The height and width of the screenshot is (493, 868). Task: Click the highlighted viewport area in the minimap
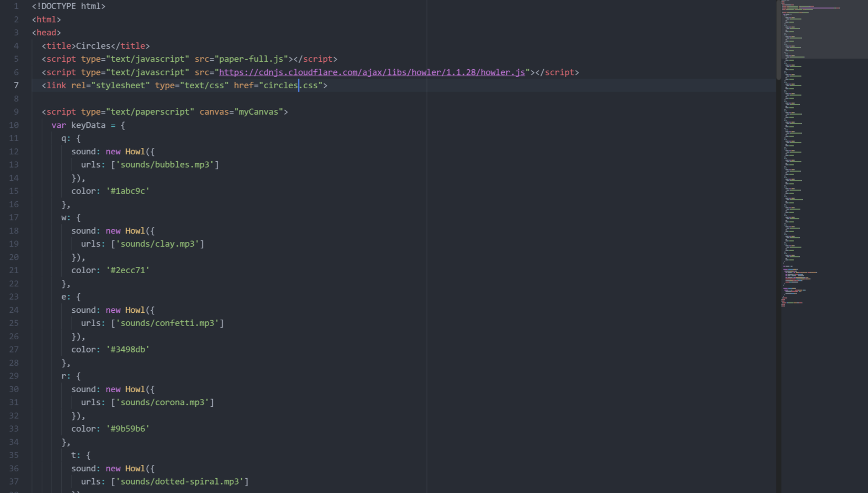[x=824, y=29]
